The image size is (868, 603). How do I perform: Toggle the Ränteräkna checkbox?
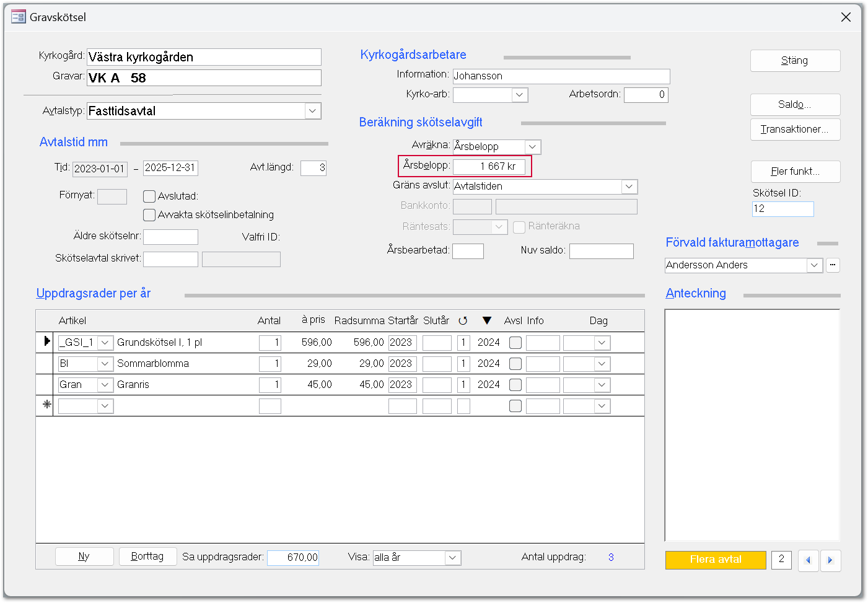(x=519, y=227)
